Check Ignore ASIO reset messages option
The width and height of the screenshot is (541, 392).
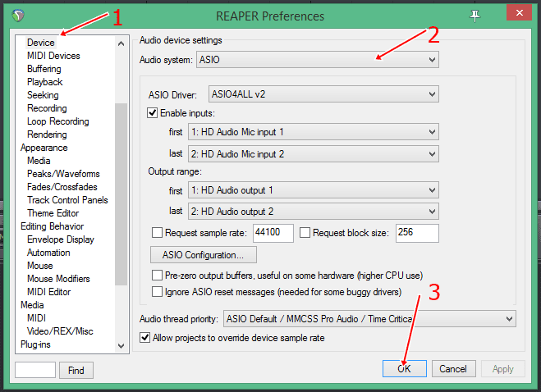157,292
